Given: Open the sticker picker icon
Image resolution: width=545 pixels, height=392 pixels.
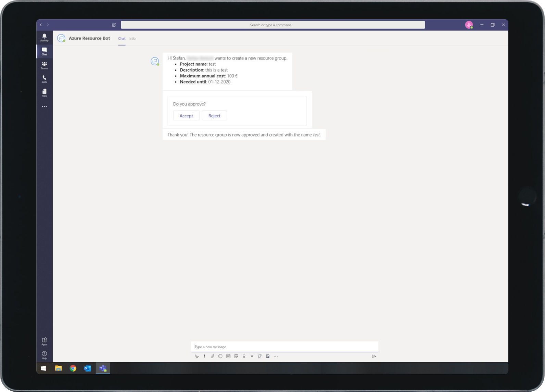Looking at the screenshot, I should 236,356.
